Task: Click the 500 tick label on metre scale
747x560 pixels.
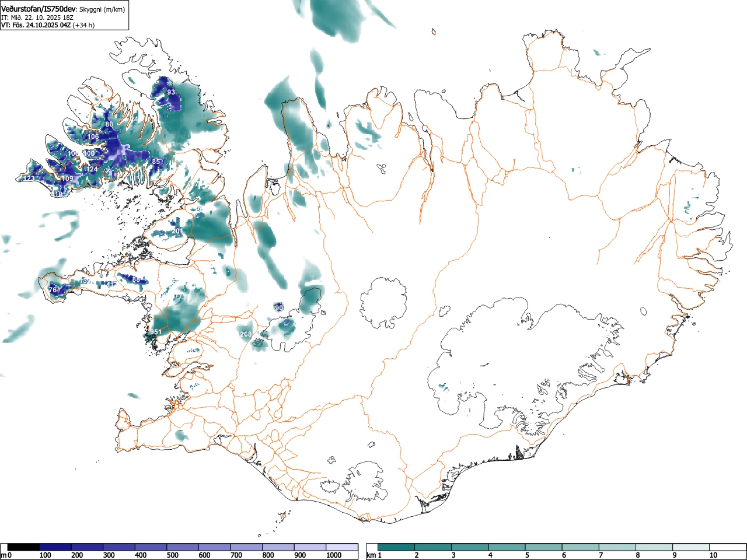Action: tap(172, 555)
